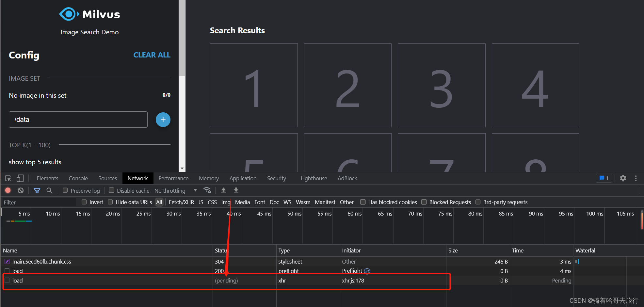Clear the network log
The image size is (644, 307).
coord(21,190)
